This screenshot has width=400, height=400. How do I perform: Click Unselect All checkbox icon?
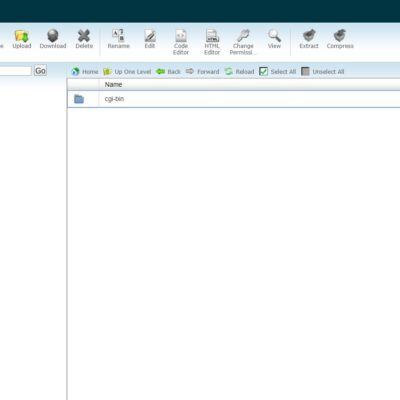pyautogui.click(x=305, y=71)
